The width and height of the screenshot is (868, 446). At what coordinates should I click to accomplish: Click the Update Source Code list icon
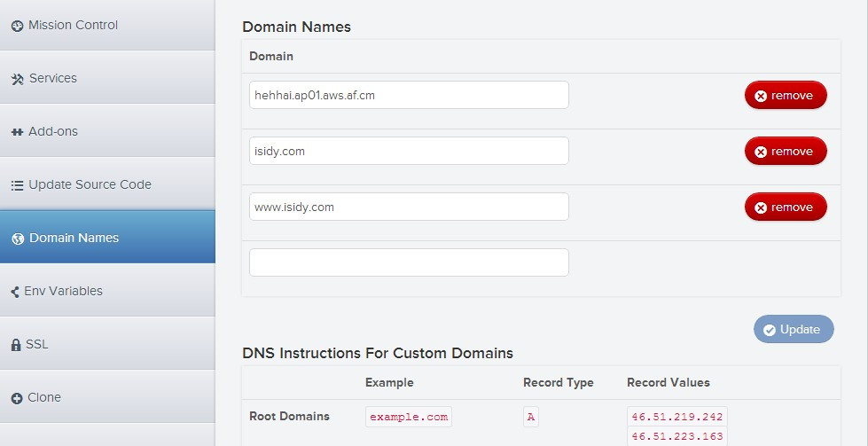pos(17,185)
